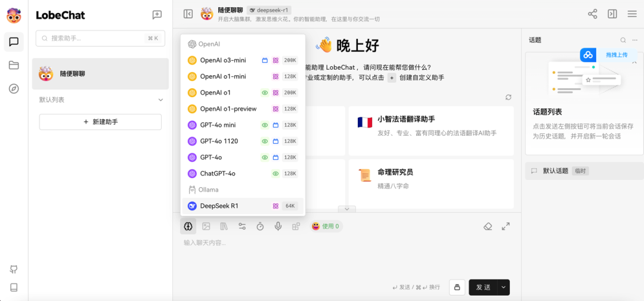This screenshot has width=644, height=301.
Task: Click the 话题 panel heading
Action: click(x=535, y=41)
